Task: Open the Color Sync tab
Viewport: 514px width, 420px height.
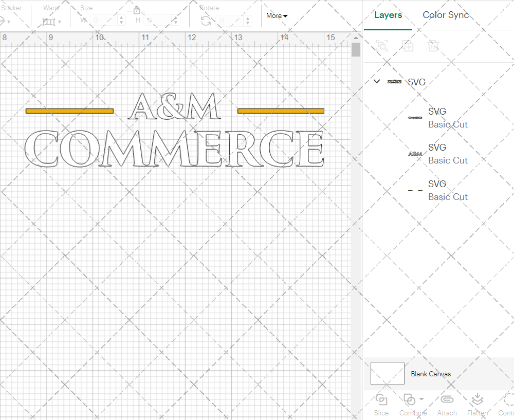Action: pos(446,15)
